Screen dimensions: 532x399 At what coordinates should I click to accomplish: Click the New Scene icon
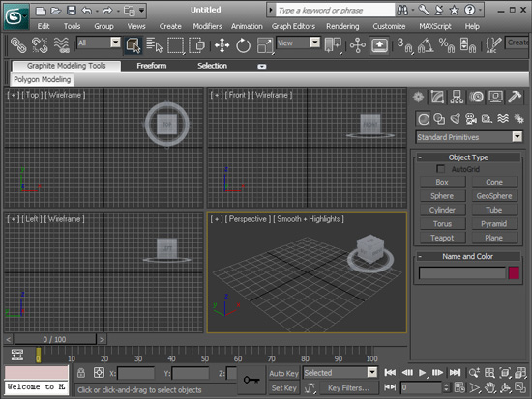[x=41, y=11]
